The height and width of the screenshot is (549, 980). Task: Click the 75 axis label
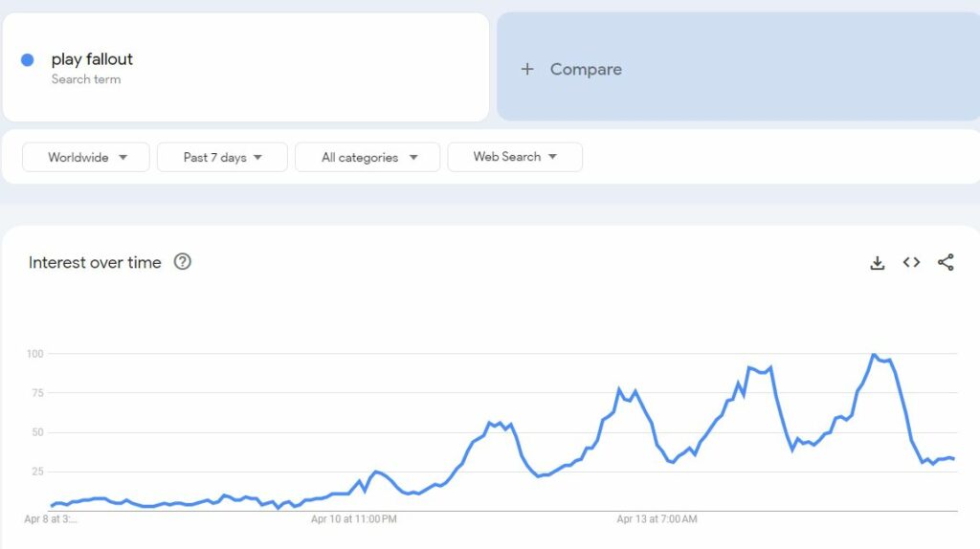(x=37, y=393)
